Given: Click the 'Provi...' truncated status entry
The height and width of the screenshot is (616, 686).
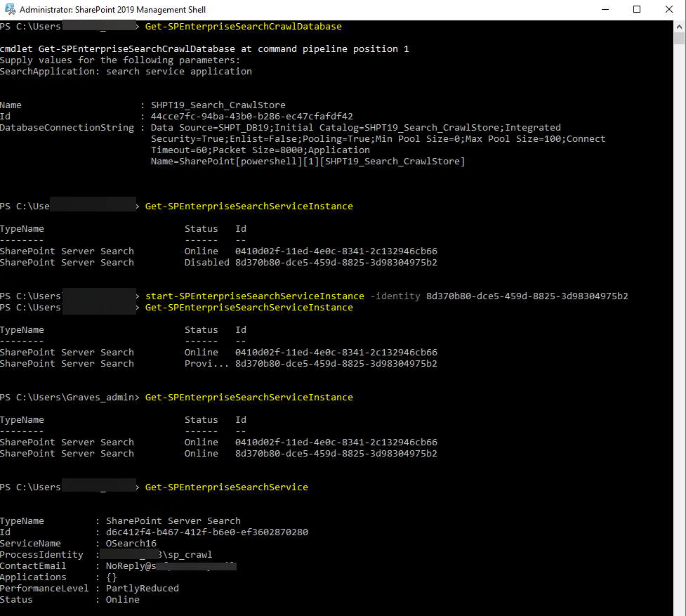Looking at the screenshot, I should pyautogui.click(x=206, y=364).
